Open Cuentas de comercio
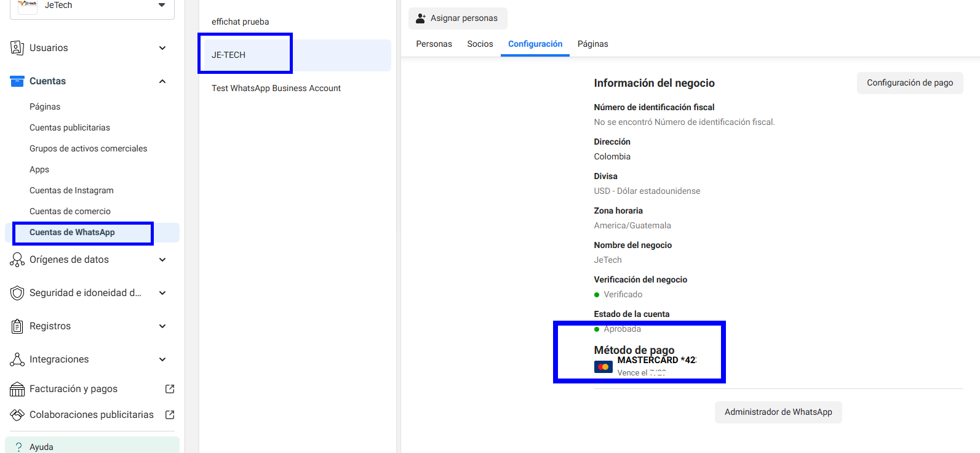The height and width of the screenshot is (453, 980). point(70,211)
